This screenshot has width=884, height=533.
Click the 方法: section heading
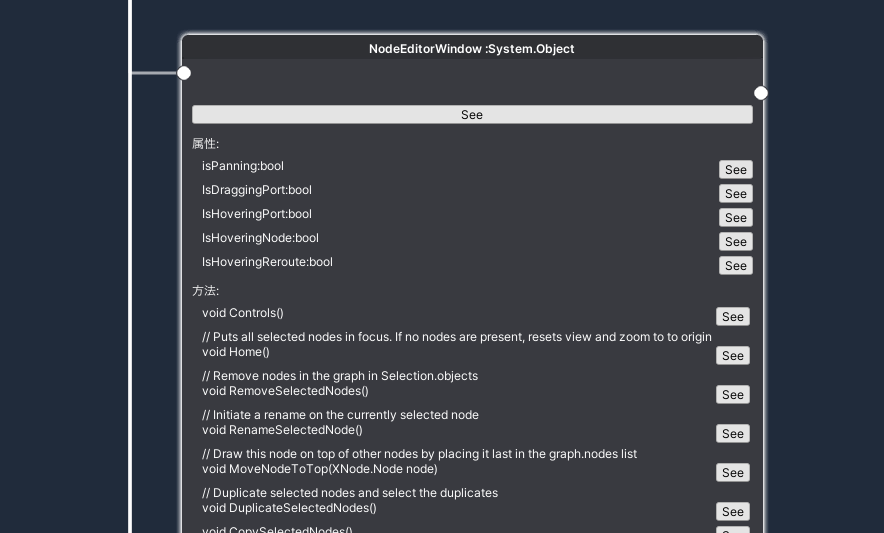pyautogui.click(x=206, y=291)
